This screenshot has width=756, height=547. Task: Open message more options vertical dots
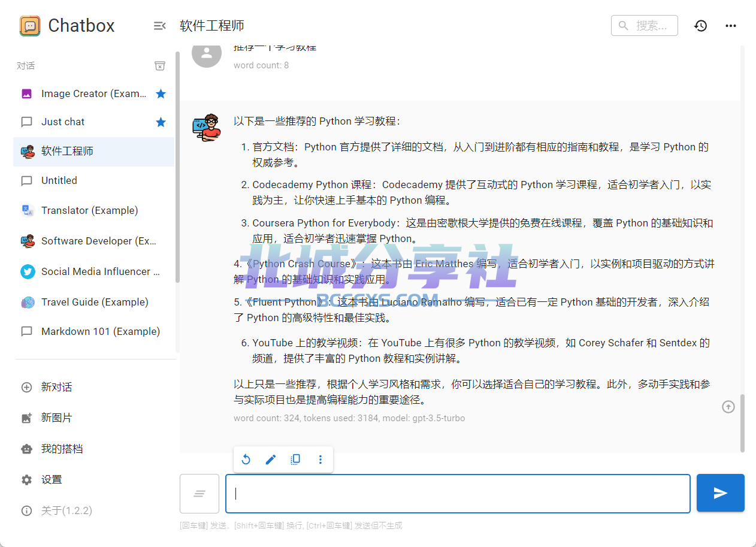pyautogui.click(x=320, y=460)
